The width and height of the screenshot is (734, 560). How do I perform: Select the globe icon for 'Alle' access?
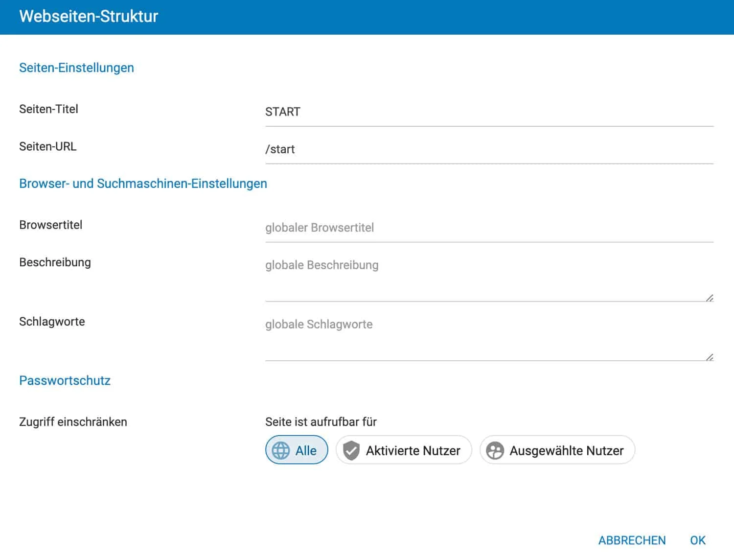(282, 450)
